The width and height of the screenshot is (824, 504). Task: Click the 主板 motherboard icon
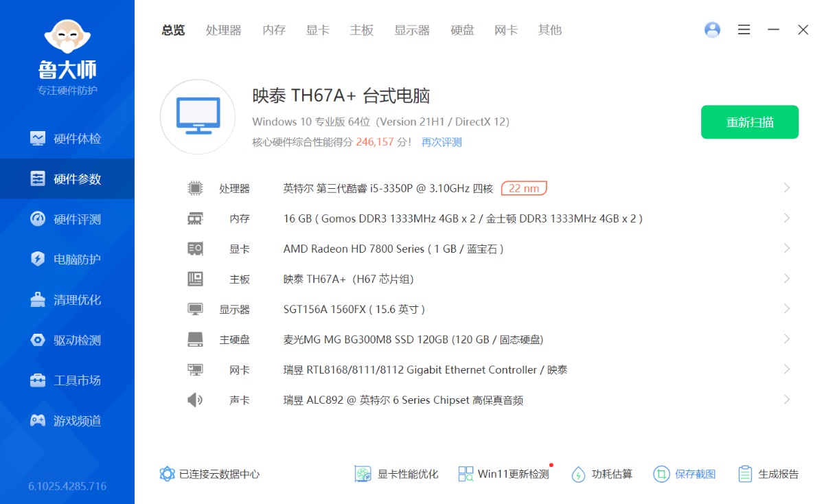(x=195, y=279)
